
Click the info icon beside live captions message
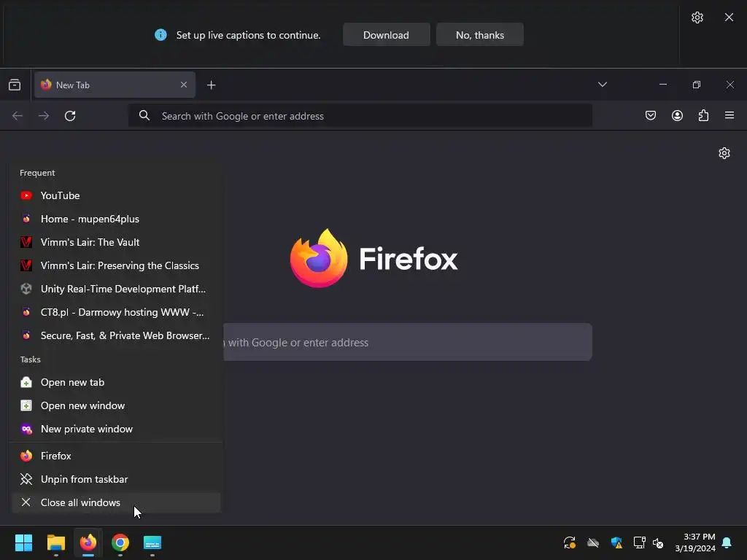click(x=160, y=35)
